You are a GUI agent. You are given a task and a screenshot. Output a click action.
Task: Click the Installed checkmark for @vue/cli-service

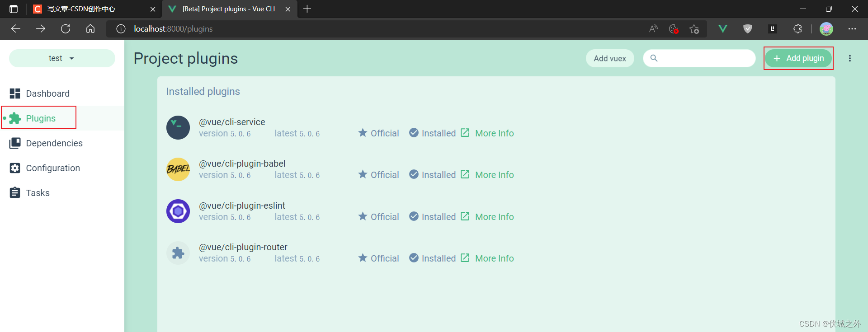(414, 133)
